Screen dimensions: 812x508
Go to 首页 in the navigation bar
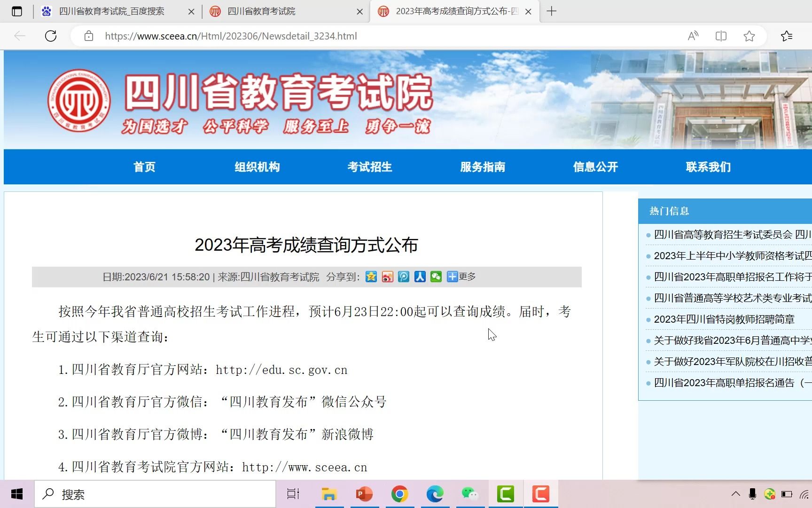coord(144,167)
